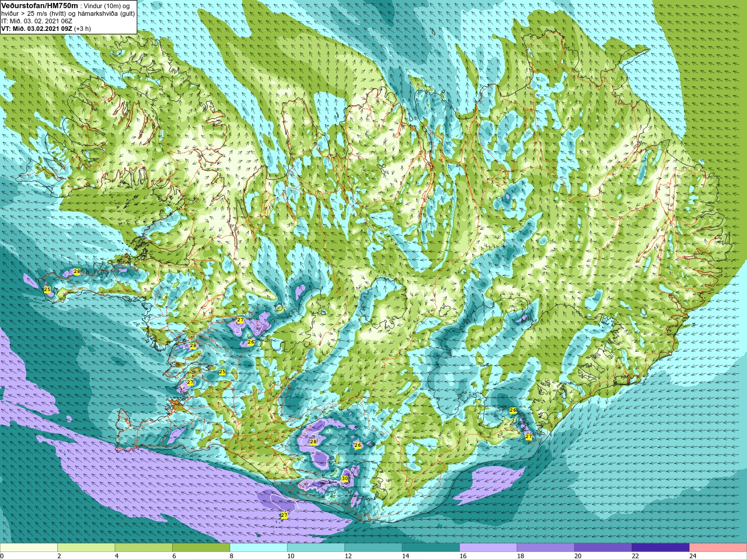Click the '(+3 h)' forecast offset text
The height and width of the screenshot is (560, 747).
(82, 29)
